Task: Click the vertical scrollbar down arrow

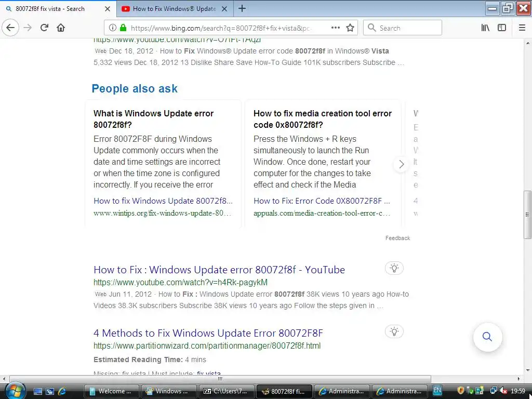Action: pos(528,370)
